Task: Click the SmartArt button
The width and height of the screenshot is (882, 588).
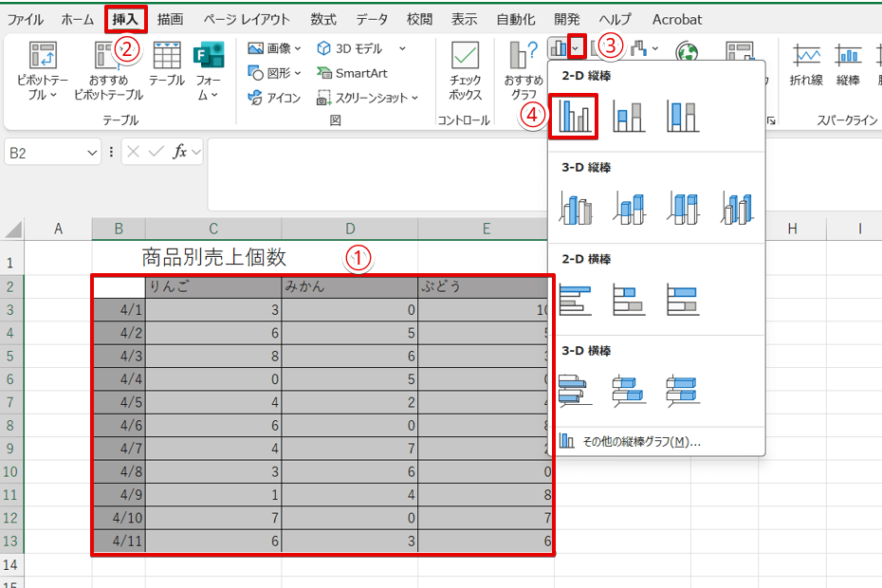Action: (352, 73)
